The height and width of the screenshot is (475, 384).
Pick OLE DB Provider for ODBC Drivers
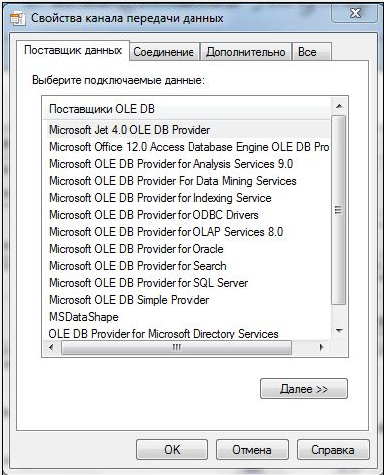pos(188,215)
